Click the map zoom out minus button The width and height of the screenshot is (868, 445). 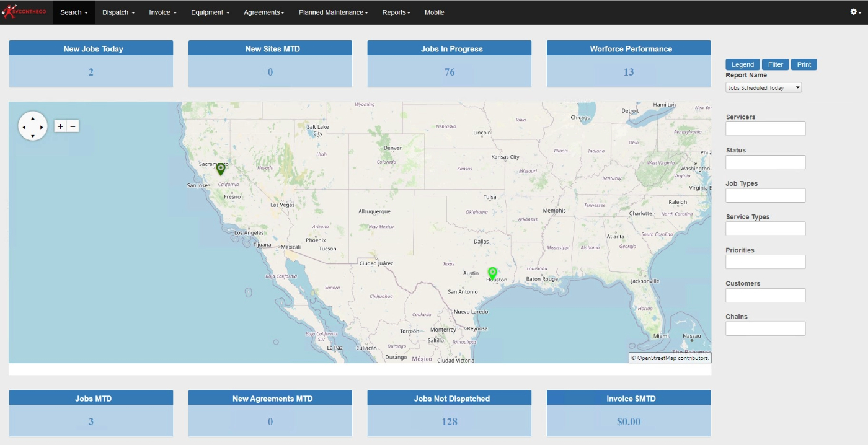(73, 126)
